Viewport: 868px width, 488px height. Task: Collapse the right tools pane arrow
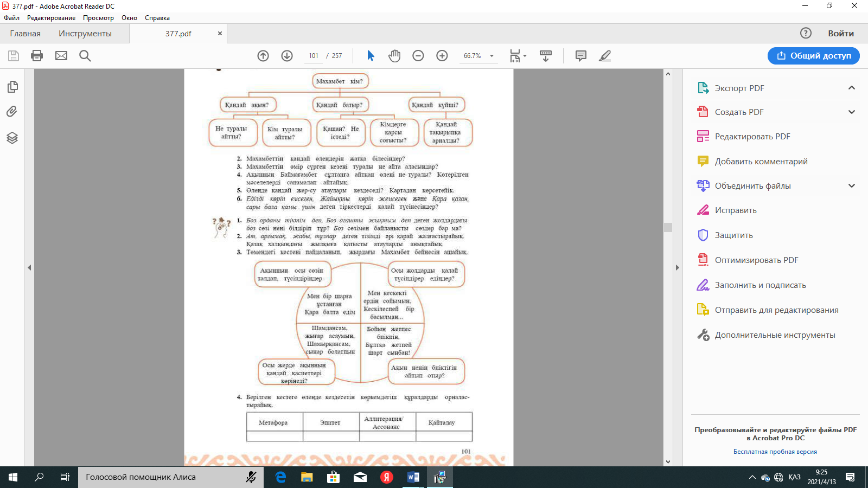click(x=677, y=267)
